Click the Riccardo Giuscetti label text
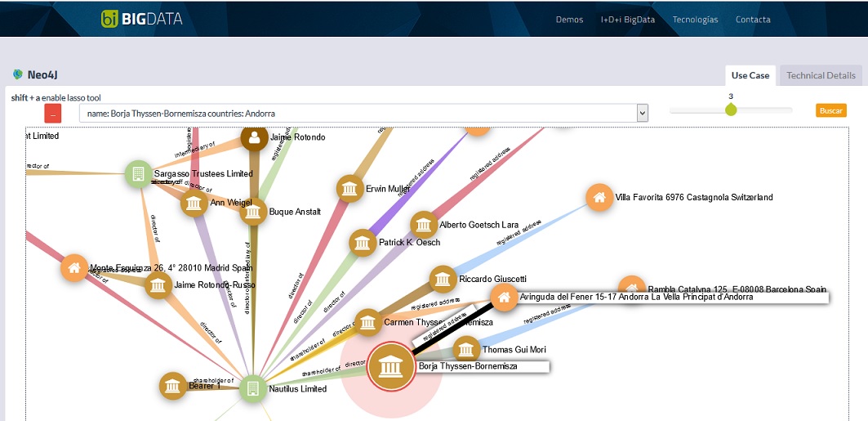868x421 pixels. 492,279
